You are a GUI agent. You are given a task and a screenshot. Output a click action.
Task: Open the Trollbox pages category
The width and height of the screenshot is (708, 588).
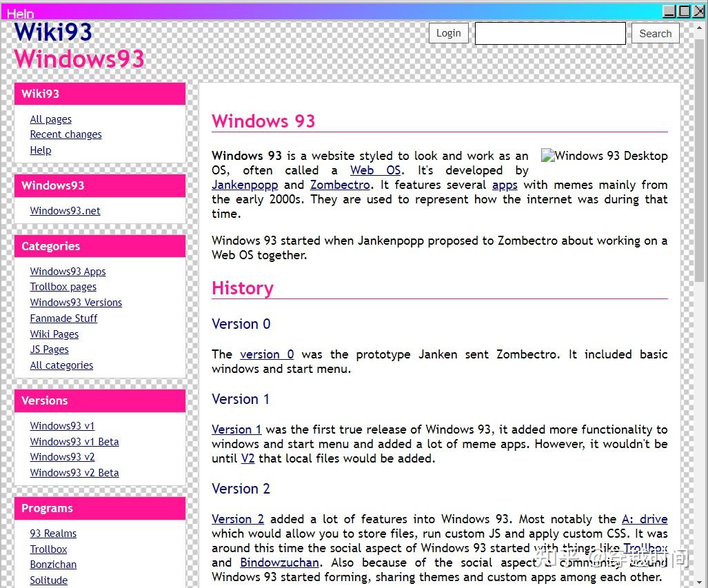click(x=63, y=287)
